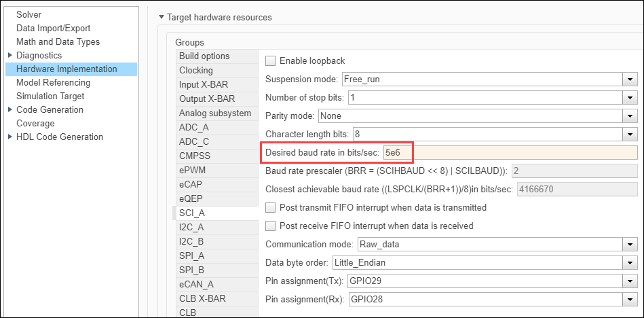This screenshot has width=644, height=318.
Task: Select Hardware Implementation in the tree
Action: point(67,69)
